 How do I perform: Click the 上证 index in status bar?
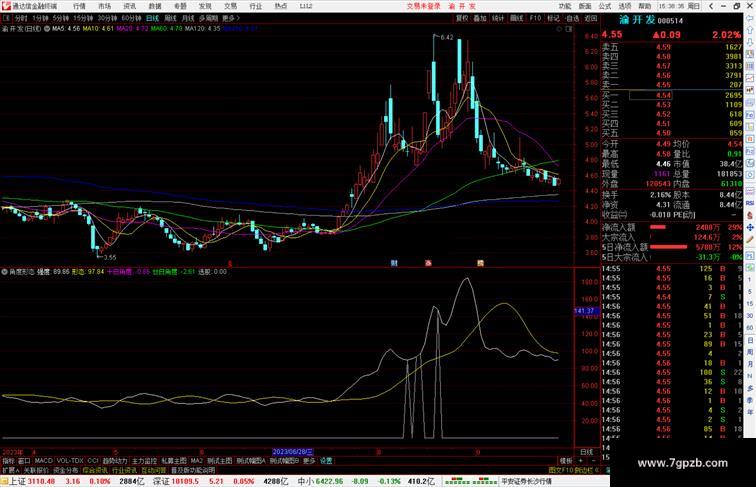(x=17, y=481)
